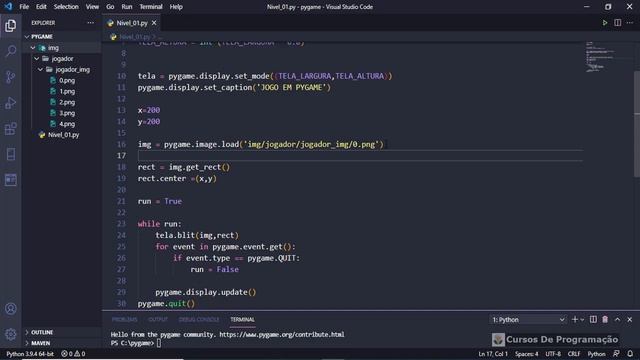Click the feedback icon in status bar
Viewport: 640px width, 360px height.
(x=616, y=353)
